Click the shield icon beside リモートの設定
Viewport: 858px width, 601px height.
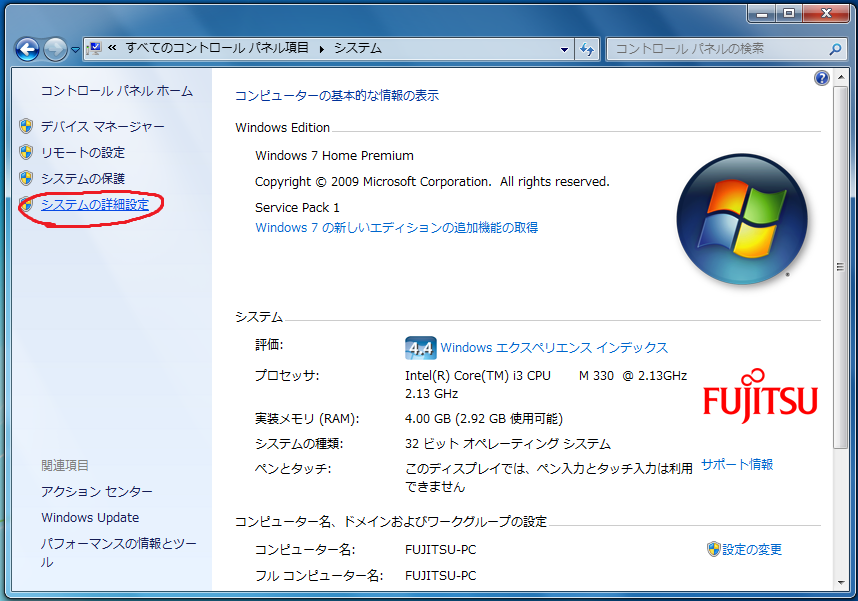26,152
